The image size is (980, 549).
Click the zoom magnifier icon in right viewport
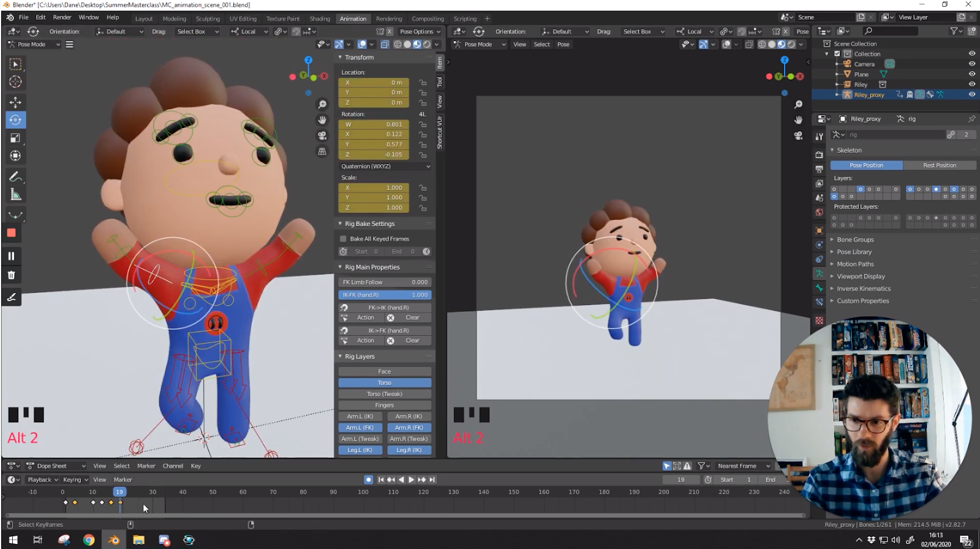click(798, 105)
